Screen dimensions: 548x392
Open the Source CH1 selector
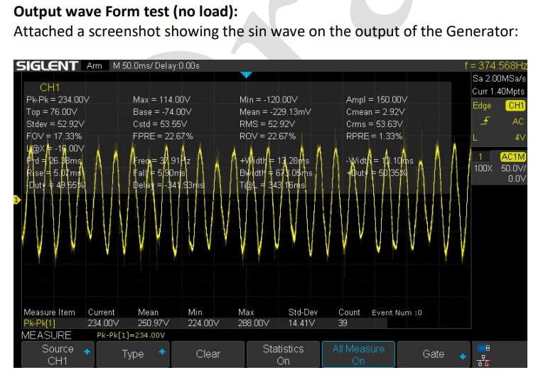coord(58,354)
